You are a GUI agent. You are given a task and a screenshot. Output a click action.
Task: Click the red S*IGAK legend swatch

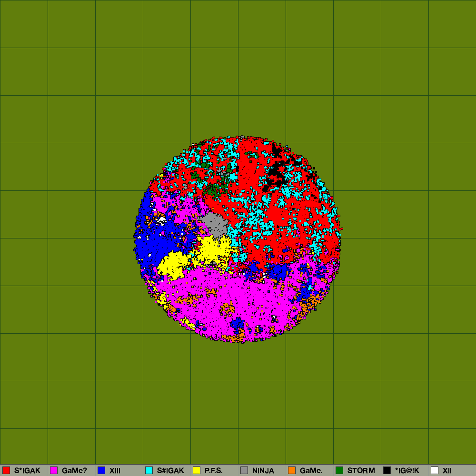(6, 470)
